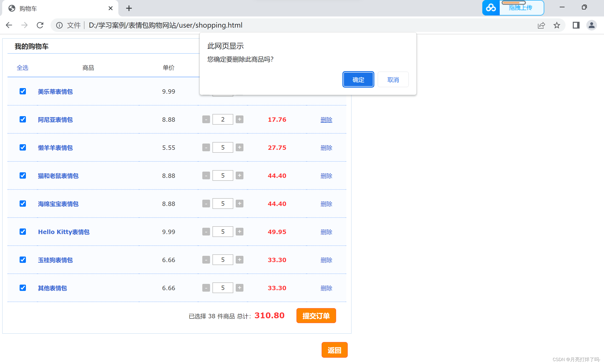Screen dimensions: 604x364
Task: Open new tab with plus icon
Action: click(129, 8)
